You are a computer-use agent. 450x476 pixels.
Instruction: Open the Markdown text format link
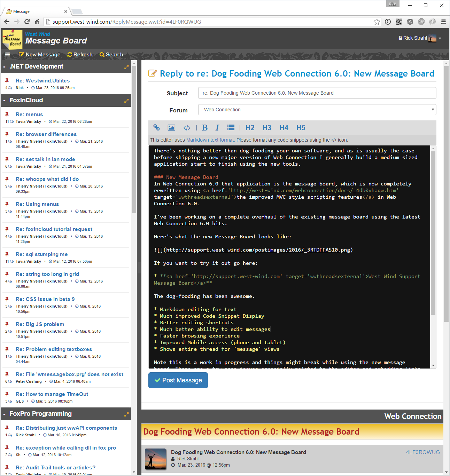point(210,140)
